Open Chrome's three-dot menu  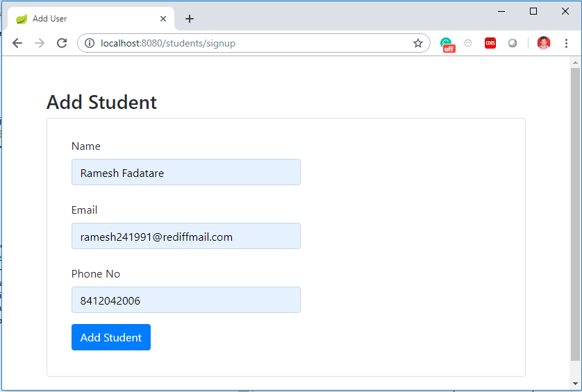tap(566, 44)
